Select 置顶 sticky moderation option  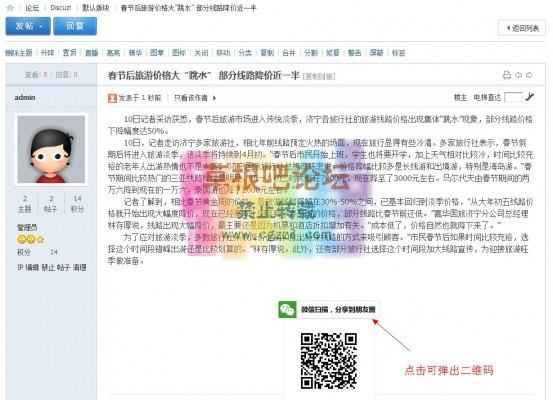tap(69, 53)
